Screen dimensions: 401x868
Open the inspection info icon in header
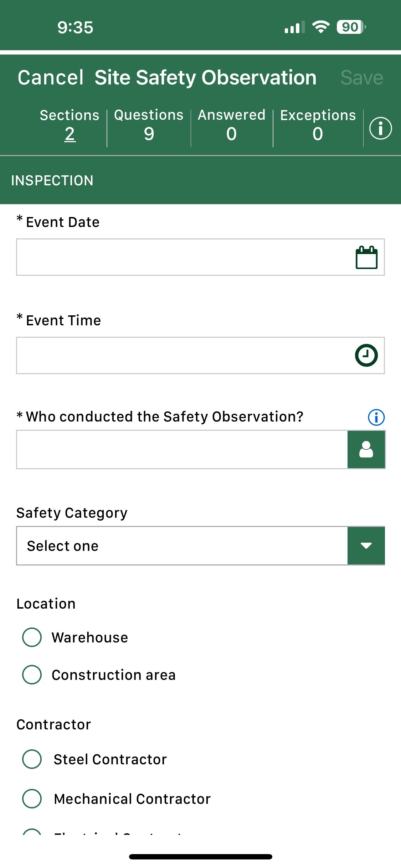(x=380, y=128)
